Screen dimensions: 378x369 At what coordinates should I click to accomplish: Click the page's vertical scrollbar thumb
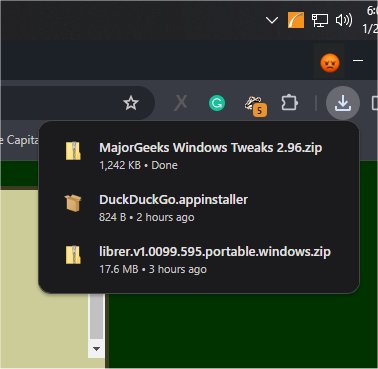point(96,317)
